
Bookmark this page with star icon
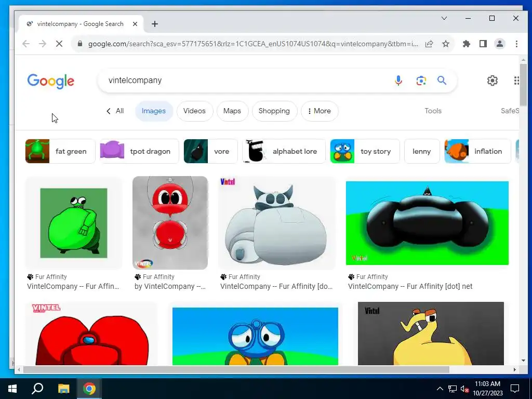coord(446,44)
